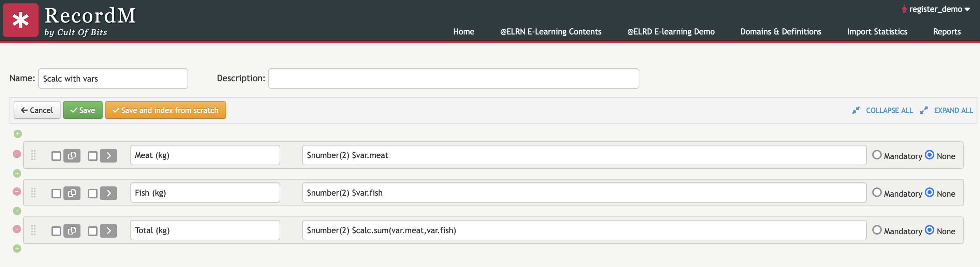The image size is (980, 267).
Task: Expand the Total (kg) row chevron
Action: [x=108, y=230]
